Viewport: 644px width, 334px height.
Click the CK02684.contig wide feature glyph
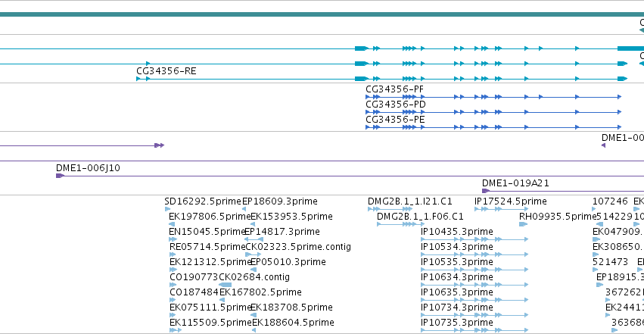point(225,285)
